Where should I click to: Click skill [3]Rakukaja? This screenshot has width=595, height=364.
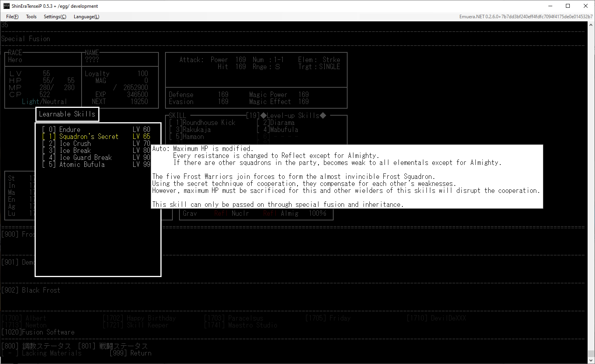click(x=190, y=130)
